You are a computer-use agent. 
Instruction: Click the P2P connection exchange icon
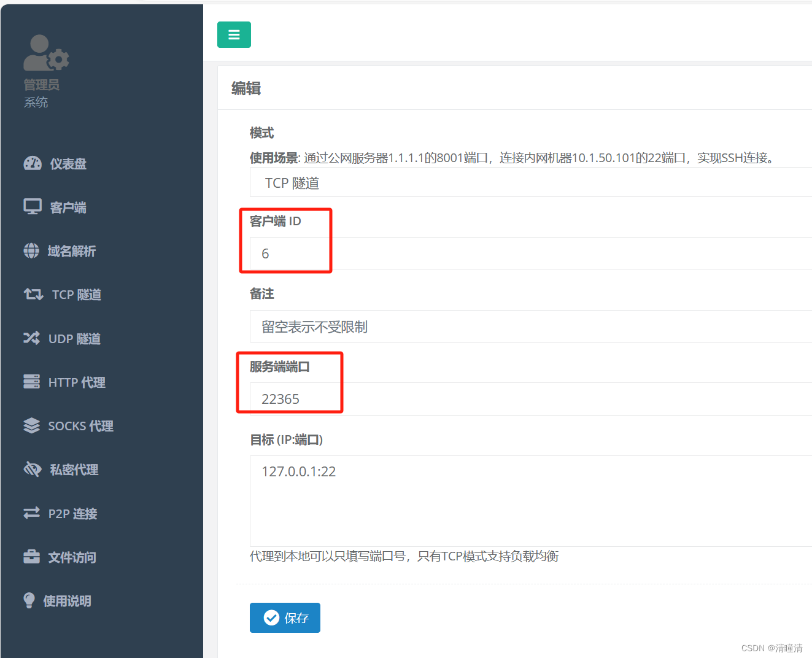31,513
